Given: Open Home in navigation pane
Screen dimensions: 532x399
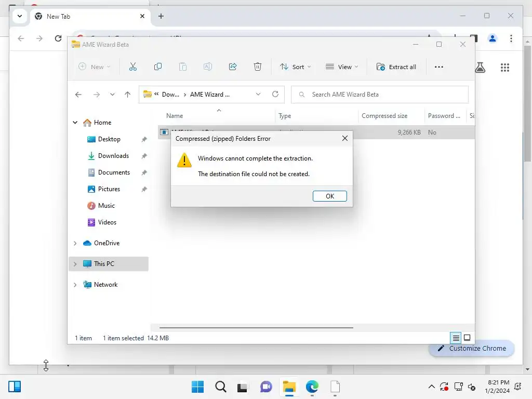Looking at the screenshot, I should 102,123.
